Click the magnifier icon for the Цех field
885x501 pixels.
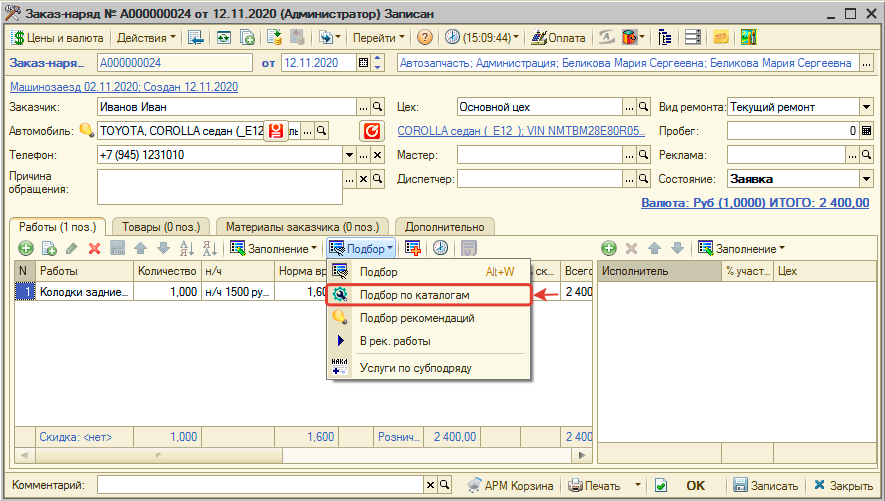pyautogui.click(x=643, y=107)
